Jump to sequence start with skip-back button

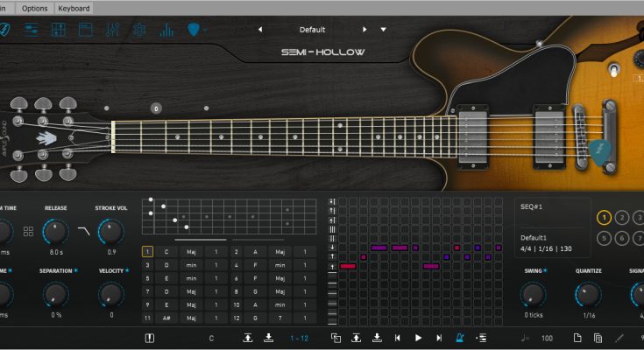click(397, 338)
